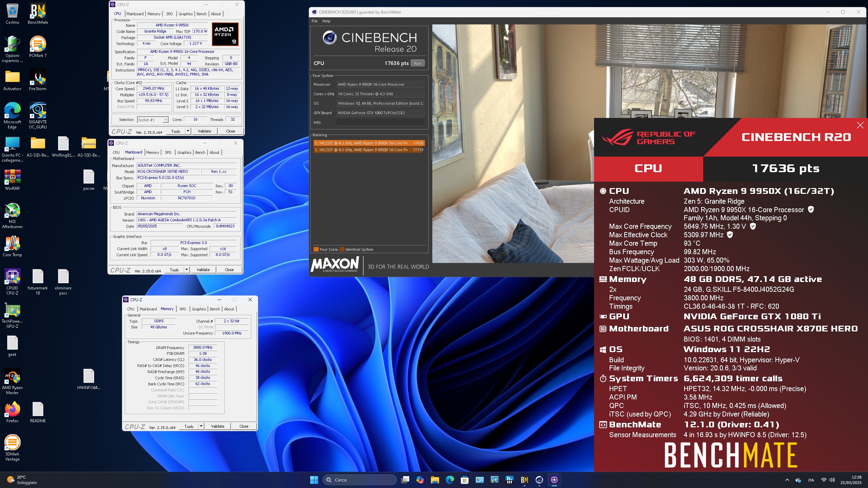Viewport: 868px width, 488px height.
Task: Switch to the SPD tab in CPU-Z CPU window
Action: (x=169, y=14)
